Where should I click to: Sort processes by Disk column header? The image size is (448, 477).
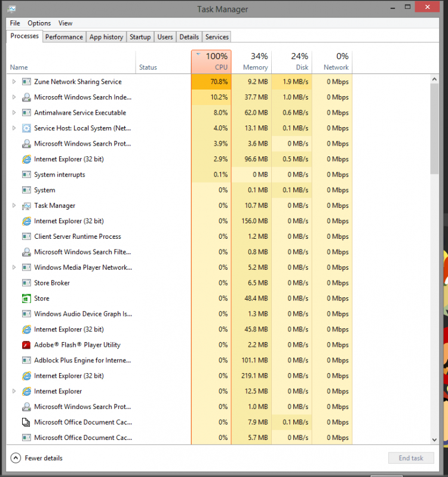coord(292,61)
